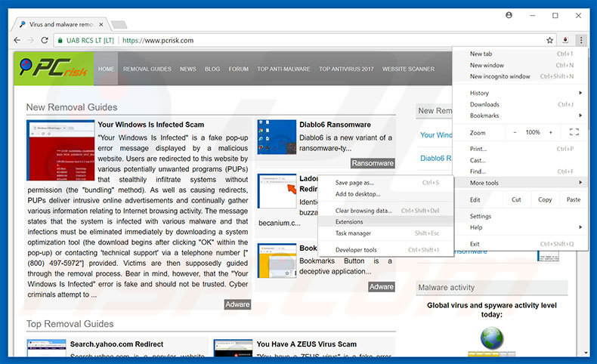Image resolution: width=597 pixels, height=364 pixels.
Task: Click the Bookmarks Button article thumbnail
Action: click(x=277, y=261)
